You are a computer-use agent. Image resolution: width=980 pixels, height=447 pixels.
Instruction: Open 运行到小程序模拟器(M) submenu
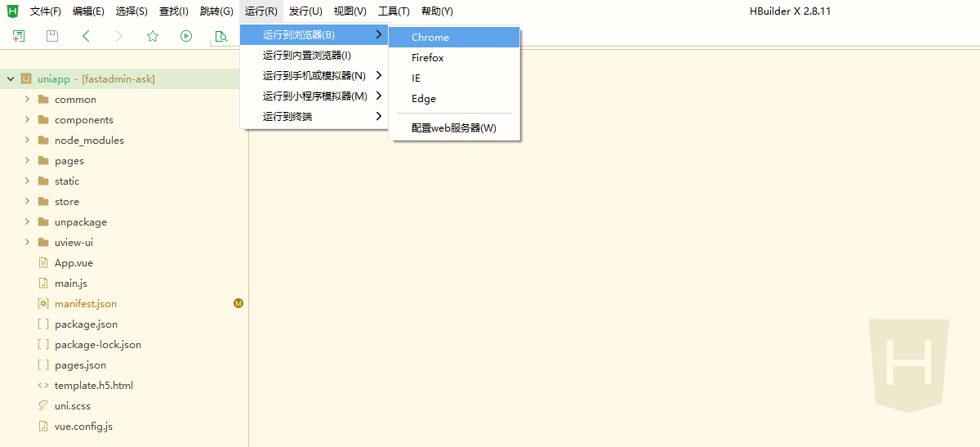coord(314,96)
